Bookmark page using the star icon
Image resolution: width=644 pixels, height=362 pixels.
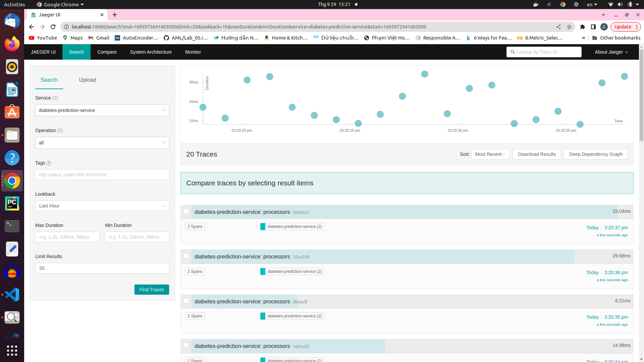tap(569, 27)
